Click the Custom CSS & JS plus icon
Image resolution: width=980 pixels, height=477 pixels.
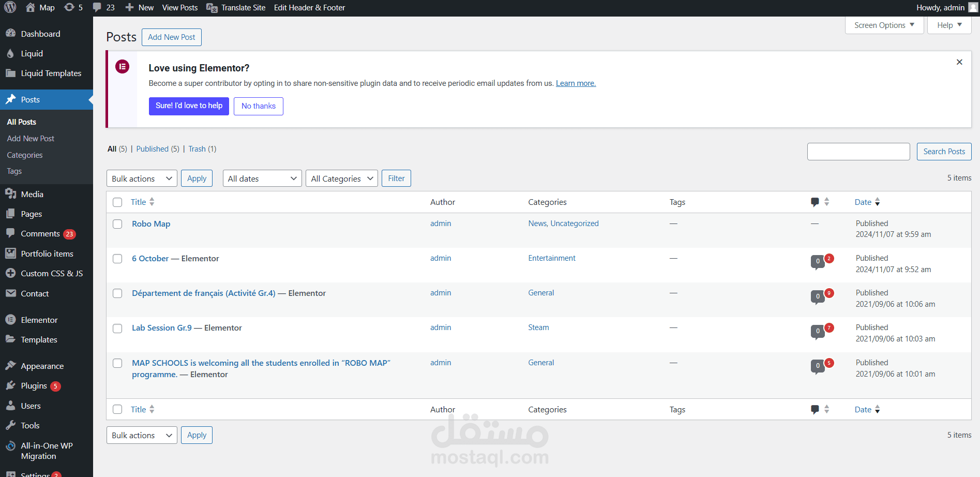[10, 273]
